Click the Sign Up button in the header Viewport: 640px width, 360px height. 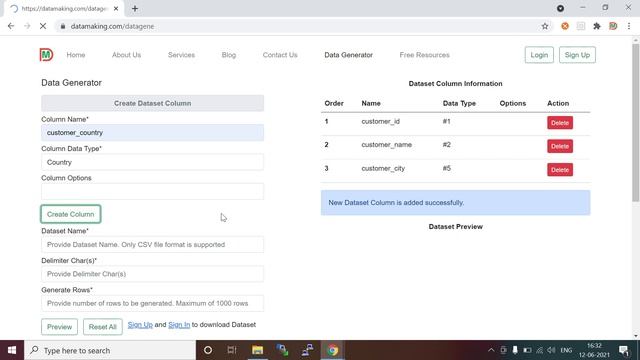(577, 55)
